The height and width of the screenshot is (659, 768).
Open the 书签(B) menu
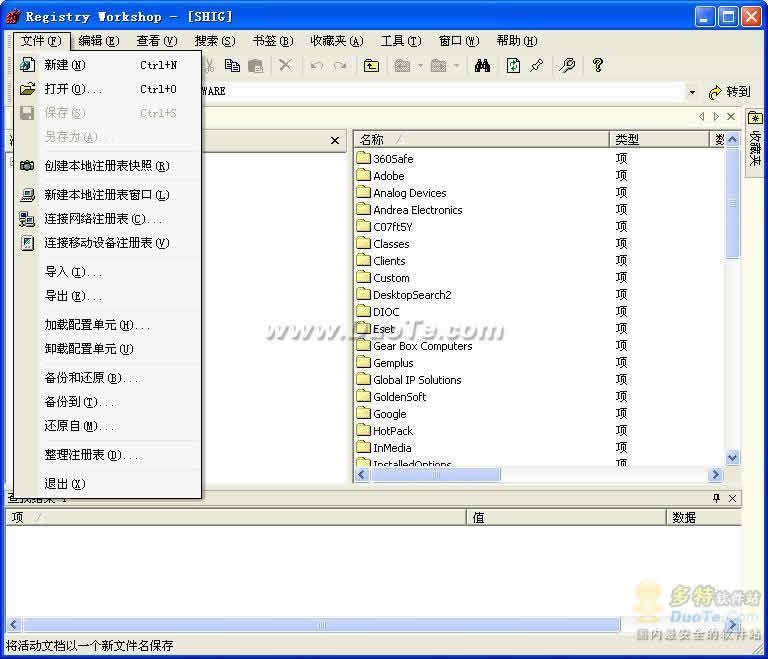coord(272,41)
